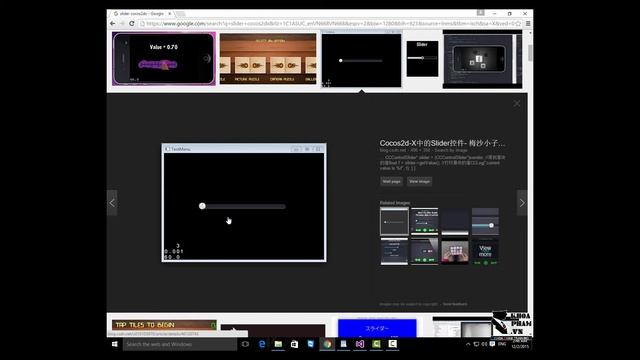Switch to Google Chrome taskbar icon
This screenshot has height=360, width=640.
[x=327, y=344]
